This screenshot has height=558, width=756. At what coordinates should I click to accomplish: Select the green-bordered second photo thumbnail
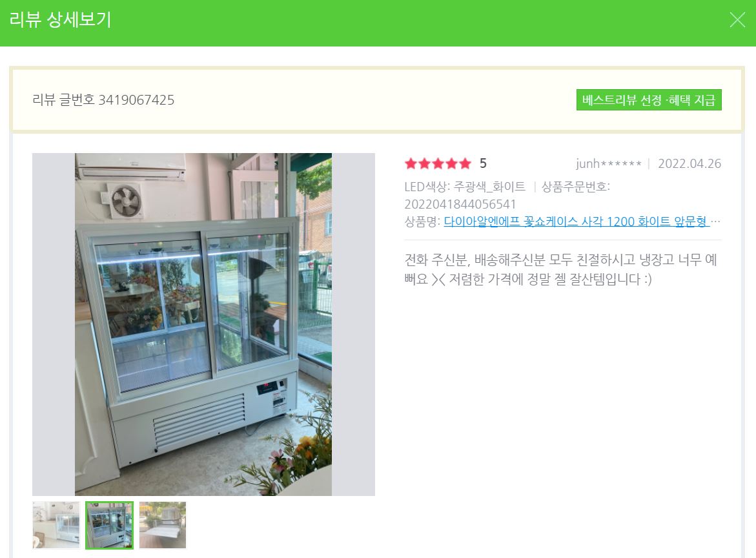tap(110, 525)
